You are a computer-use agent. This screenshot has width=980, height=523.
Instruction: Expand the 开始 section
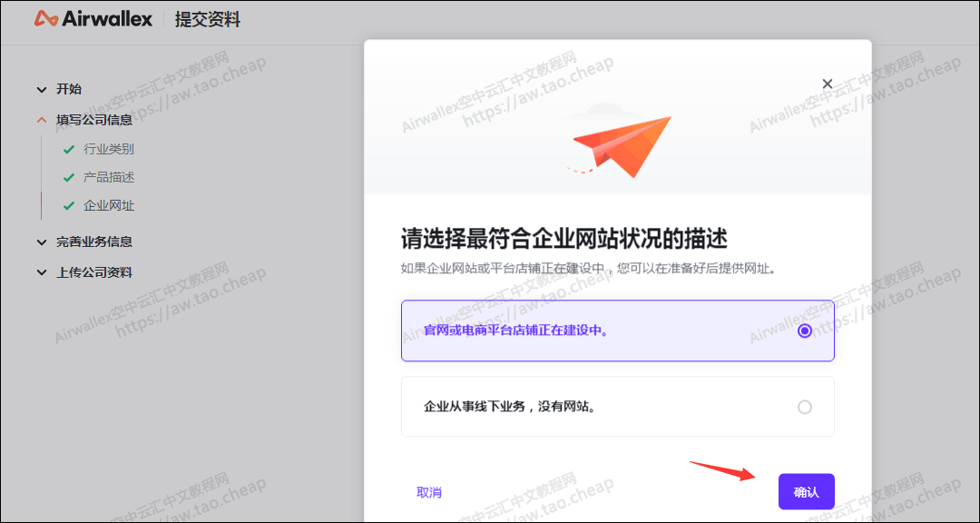tap(59, 90)
